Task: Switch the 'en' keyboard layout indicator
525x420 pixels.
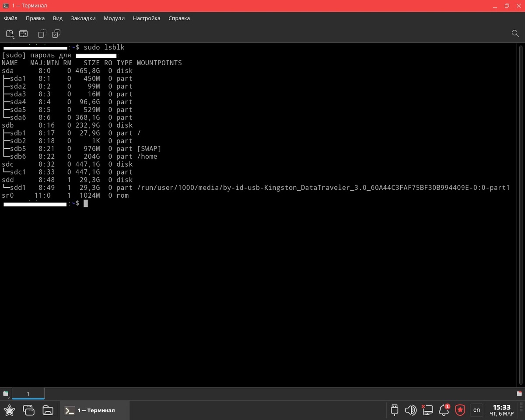Action: click(x=476, y=410)
